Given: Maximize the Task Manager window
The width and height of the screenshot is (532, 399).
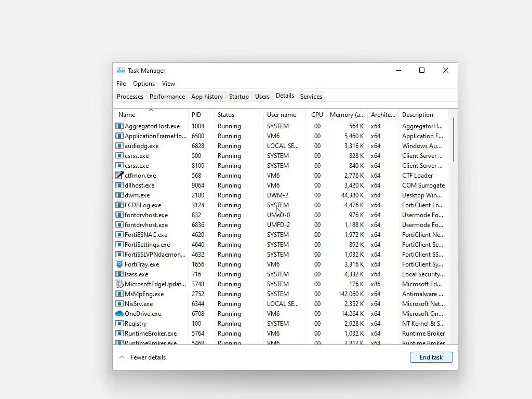Looking at the screenshot, I should click(x=422, y=70).
